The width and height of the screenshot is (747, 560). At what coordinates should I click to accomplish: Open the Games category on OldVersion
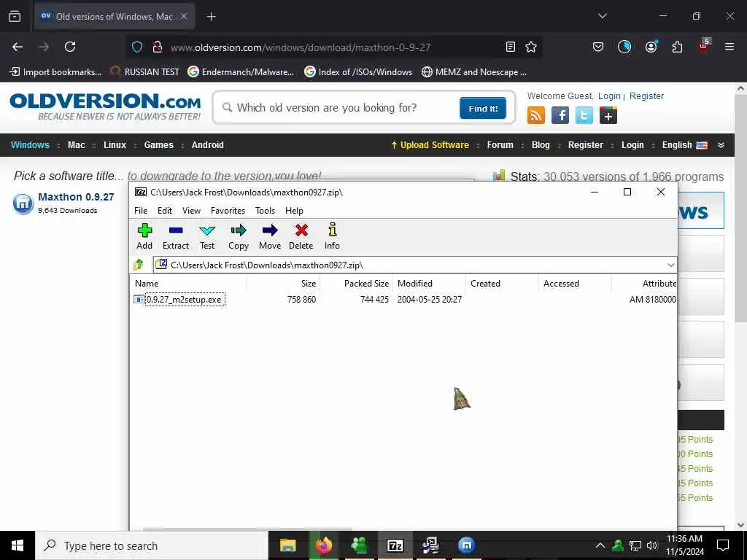tap(158, 145)
